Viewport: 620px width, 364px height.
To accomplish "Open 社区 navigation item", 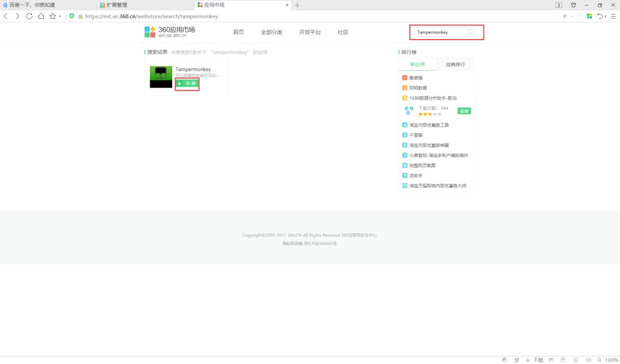I will click(x=343, y=32).
